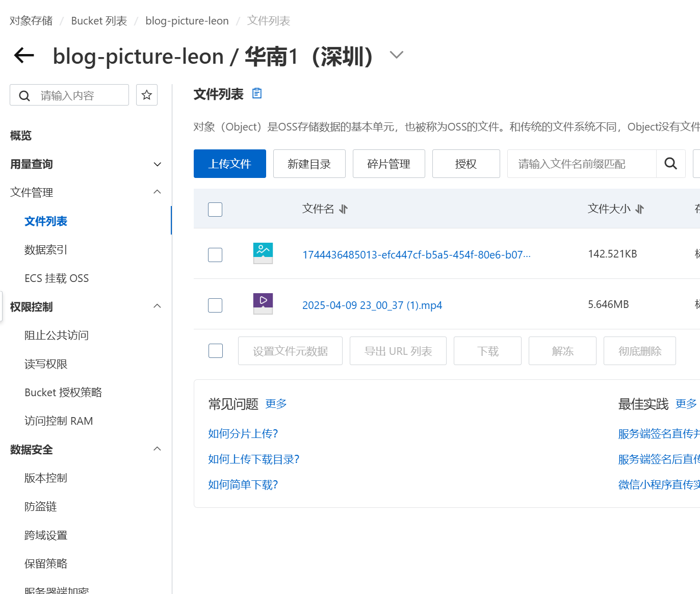The image size is (700, 594).
Task: Open bucket region dropdown chevron next to title
Action: pyautogui.click(x=397, y=55)
